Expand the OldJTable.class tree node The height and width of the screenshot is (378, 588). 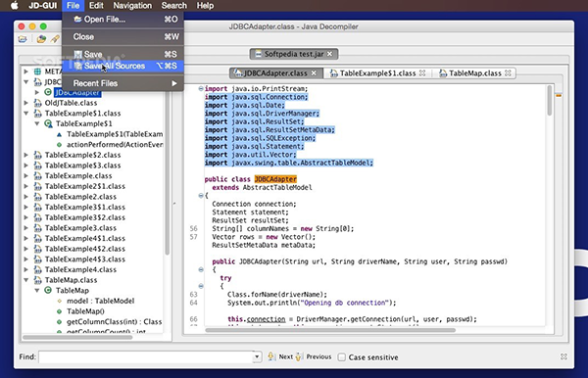(x=25, y=103)
